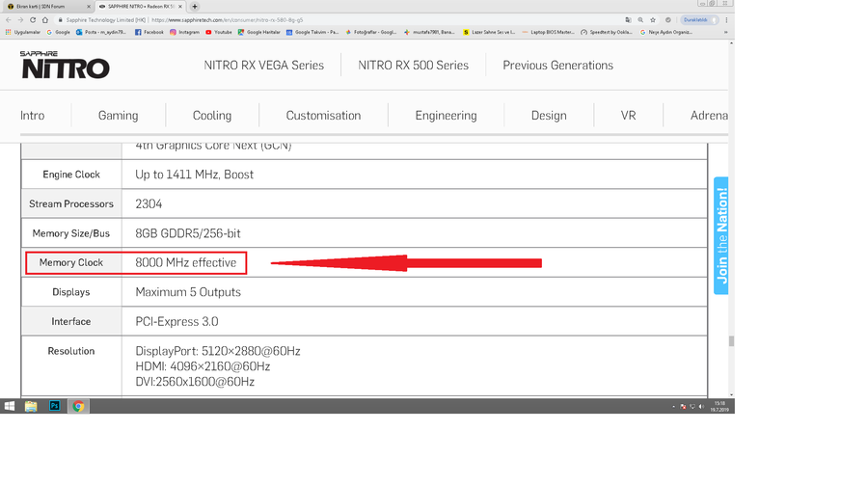
Task: Open the Neşe Aydın Organizasyon bookmark
Action: [665, 32]
